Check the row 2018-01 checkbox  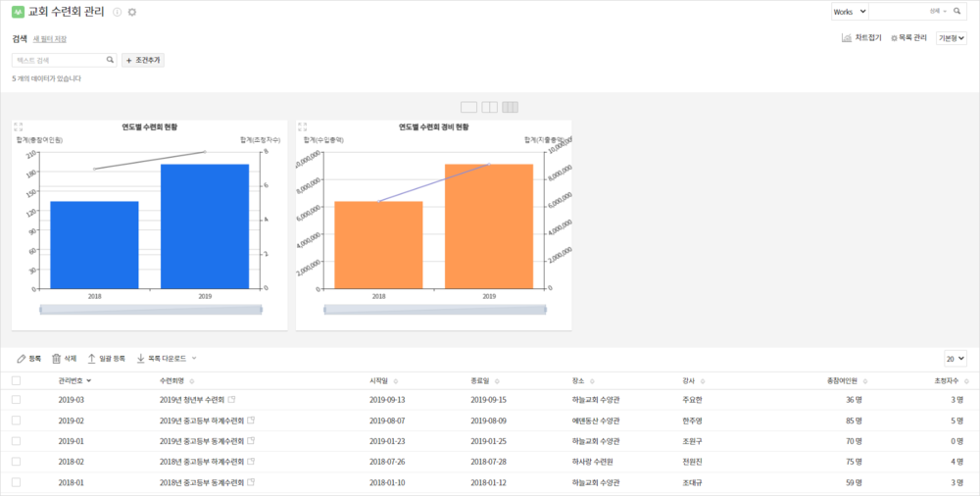17,482
